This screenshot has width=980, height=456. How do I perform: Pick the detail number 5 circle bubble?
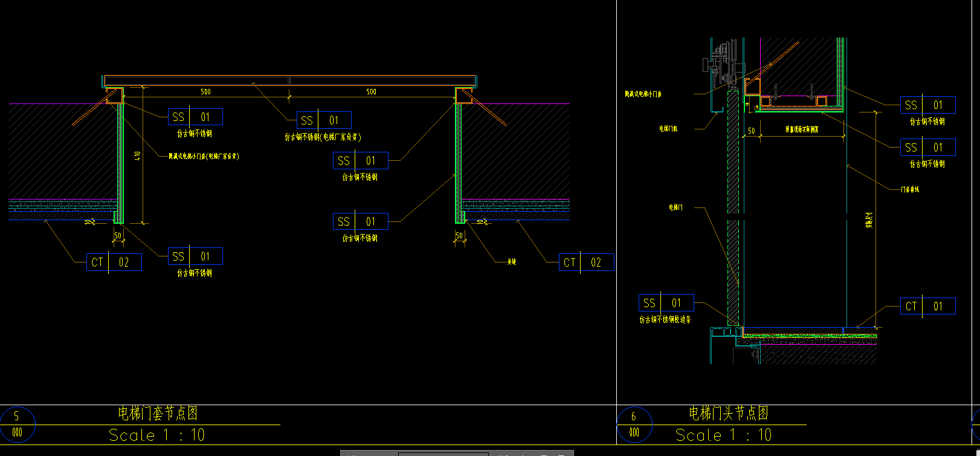[x=18, y=425]
